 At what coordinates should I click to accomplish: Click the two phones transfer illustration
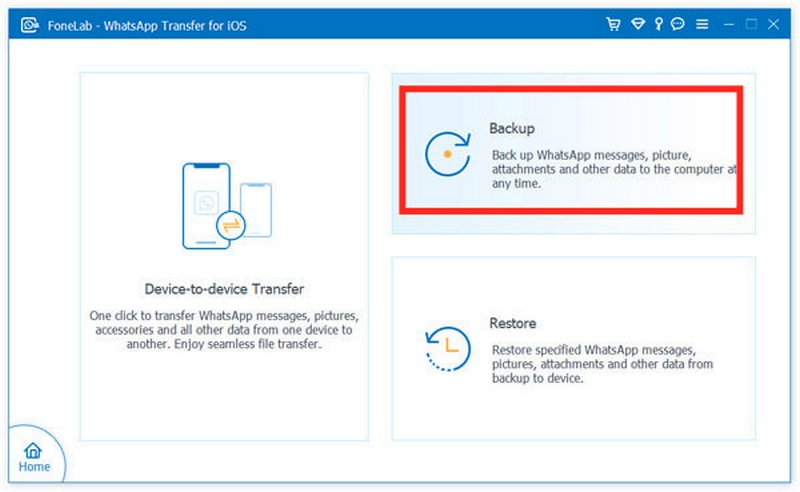(x=227, y=207)
